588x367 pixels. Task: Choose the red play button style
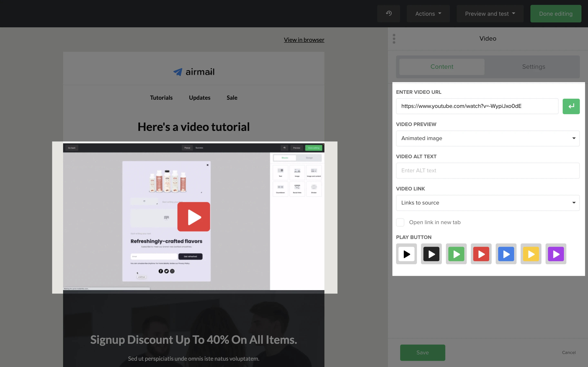tap(481, 254)
